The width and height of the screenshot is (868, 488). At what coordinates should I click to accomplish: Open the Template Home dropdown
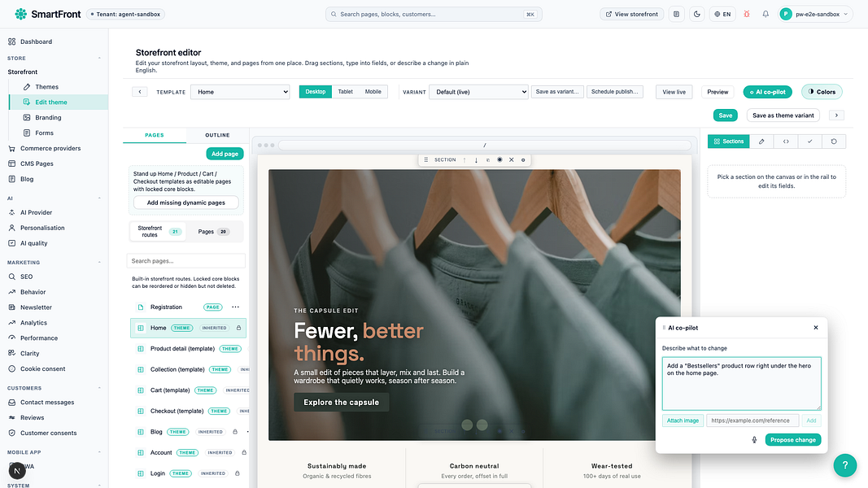[240, 92]
